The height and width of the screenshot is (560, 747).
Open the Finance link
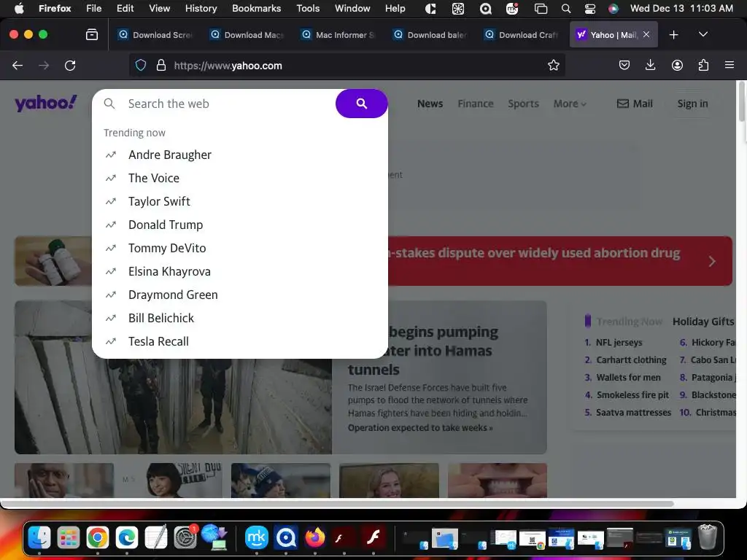click(x=476, y=104)
